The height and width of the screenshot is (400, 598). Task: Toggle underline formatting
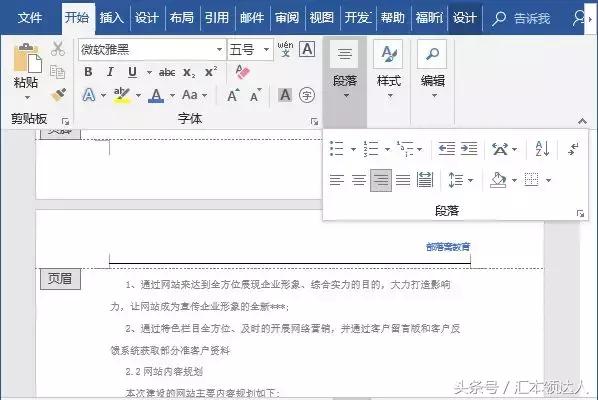[132, 72]
